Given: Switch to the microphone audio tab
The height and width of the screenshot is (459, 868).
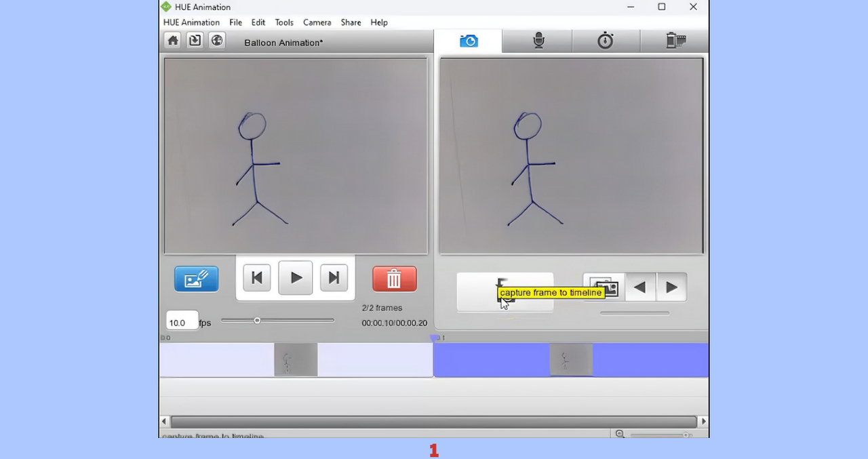Looking at the screenshot, I should (538, 41).
